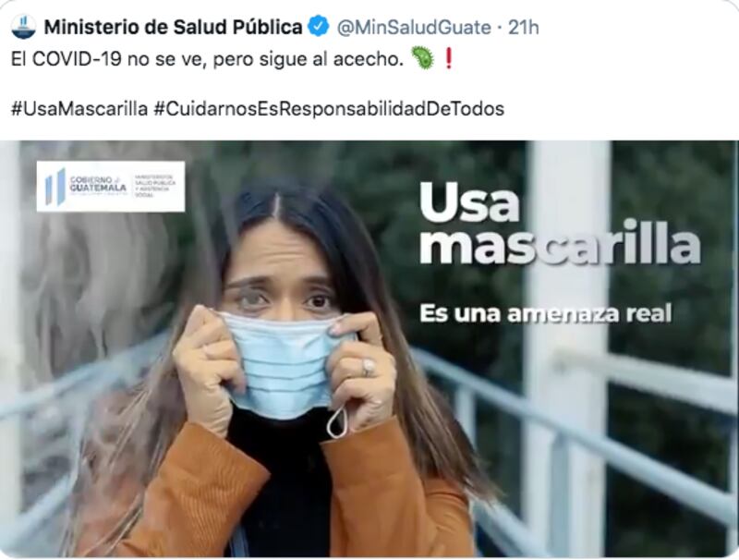Click the blue verified badge

point(319,27)
